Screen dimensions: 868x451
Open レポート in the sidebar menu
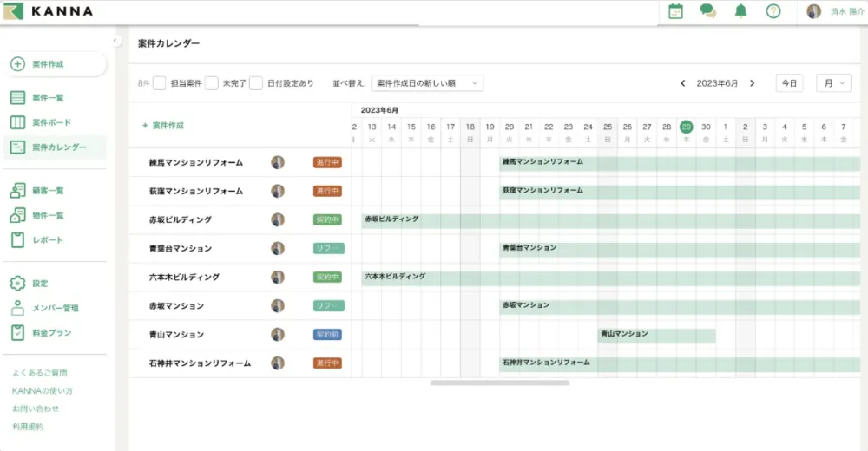48,240
